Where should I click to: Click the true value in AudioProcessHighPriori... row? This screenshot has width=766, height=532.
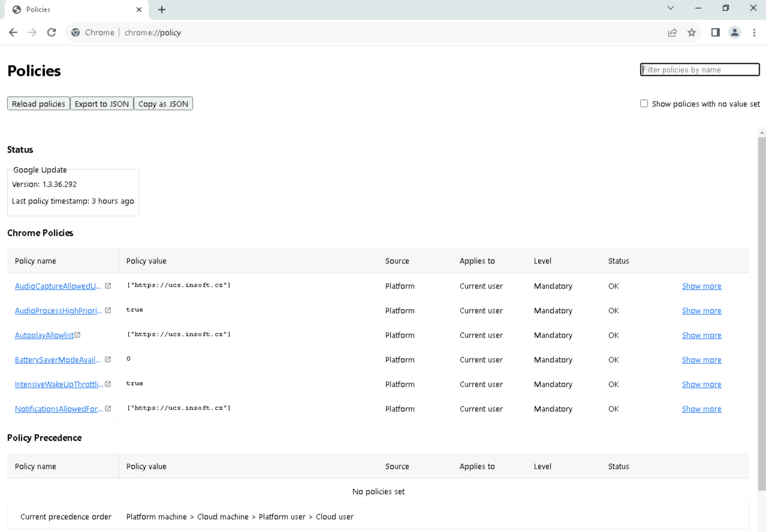pos(135,310)
